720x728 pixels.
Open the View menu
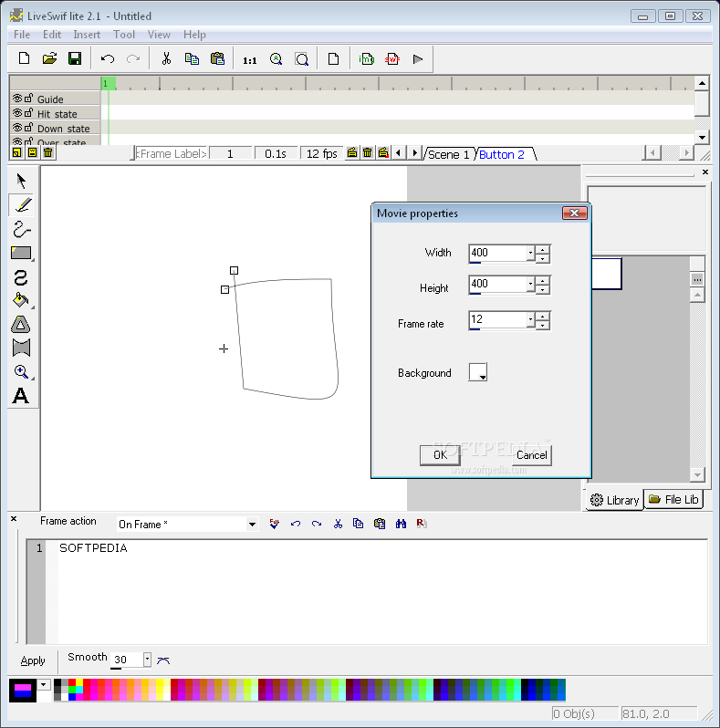point(159,35)
